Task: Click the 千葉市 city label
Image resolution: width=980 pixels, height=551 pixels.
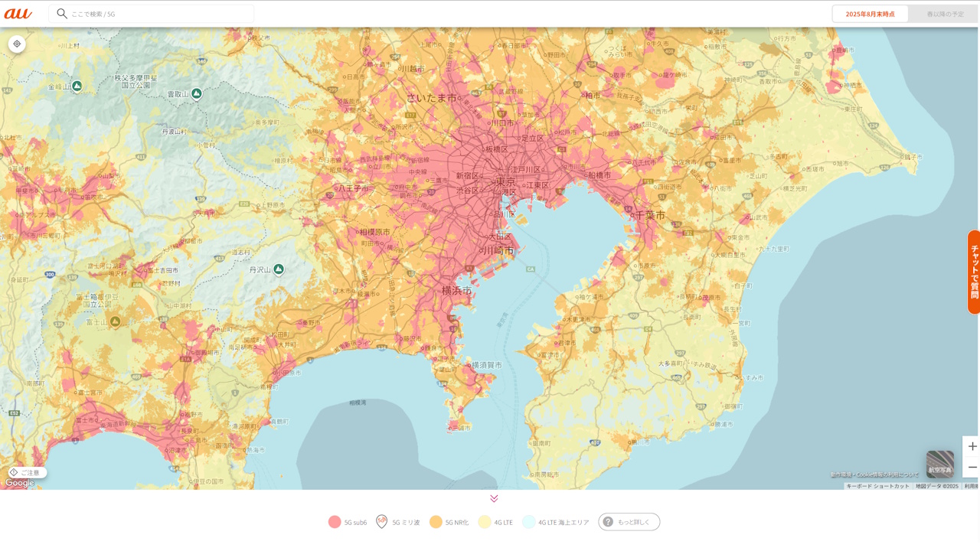Action: 650,215
